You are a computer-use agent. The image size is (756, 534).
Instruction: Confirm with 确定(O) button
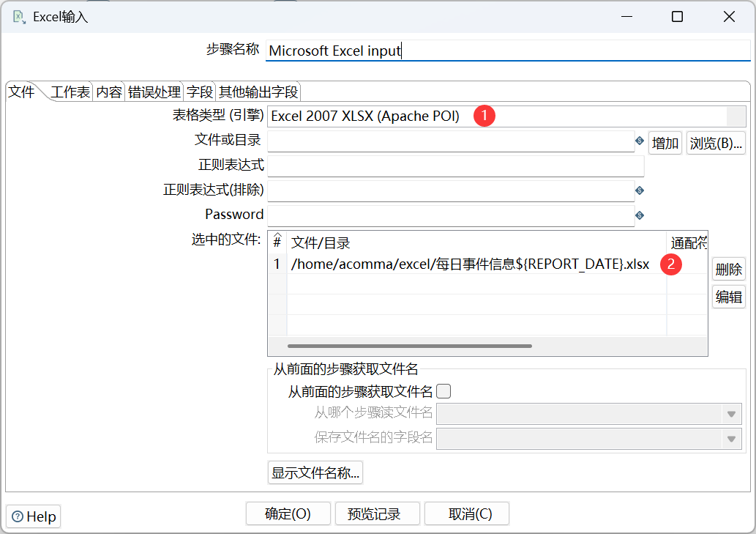(288, 513)
